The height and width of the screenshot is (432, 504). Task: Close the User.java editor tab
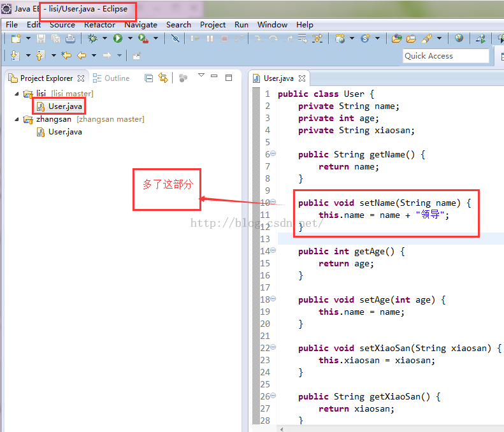tap(302, 78)
